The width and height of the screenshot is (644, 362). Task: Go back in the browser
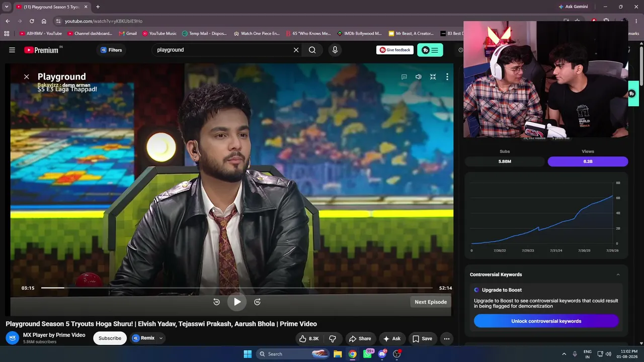(8, 21)
